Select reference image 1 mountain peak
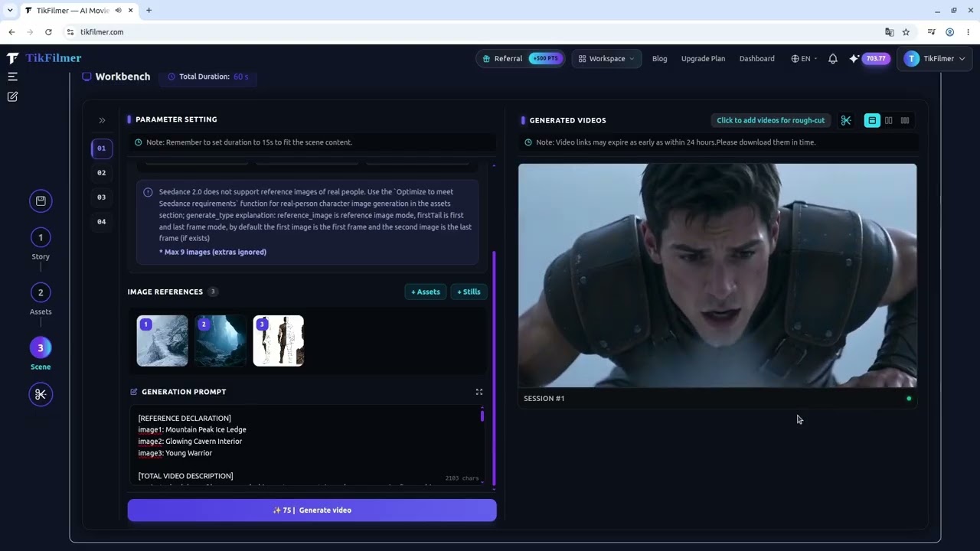The image size is (980, 551). tap(162, 341)
